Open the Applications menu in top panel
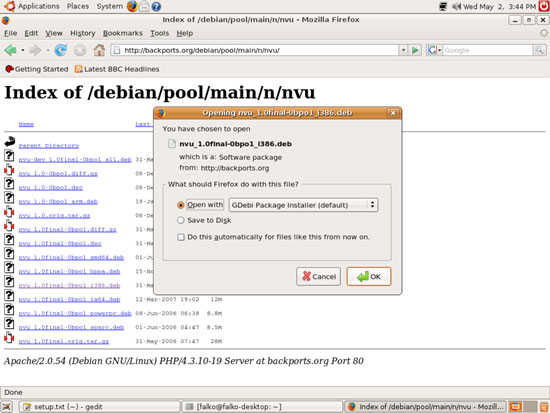 pos(39,6)
